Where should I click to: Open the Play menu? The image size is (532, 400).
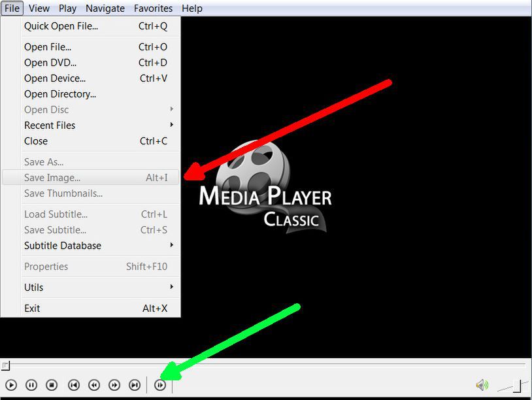point(67,8)
